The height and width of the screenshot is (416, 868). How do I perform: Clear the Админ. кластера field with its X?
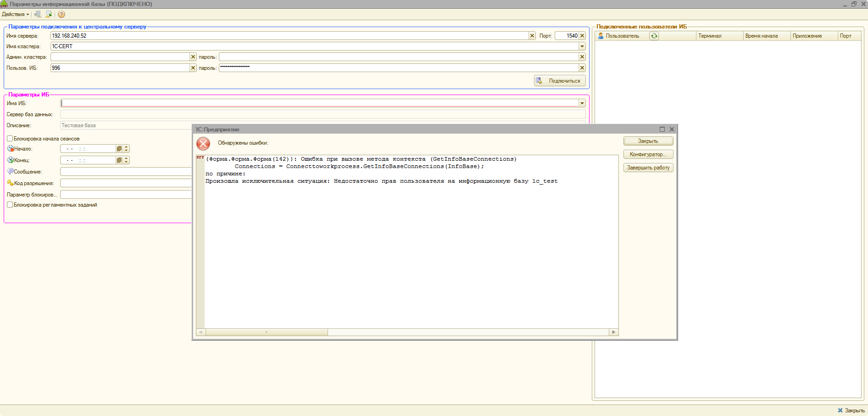(193, 57)
